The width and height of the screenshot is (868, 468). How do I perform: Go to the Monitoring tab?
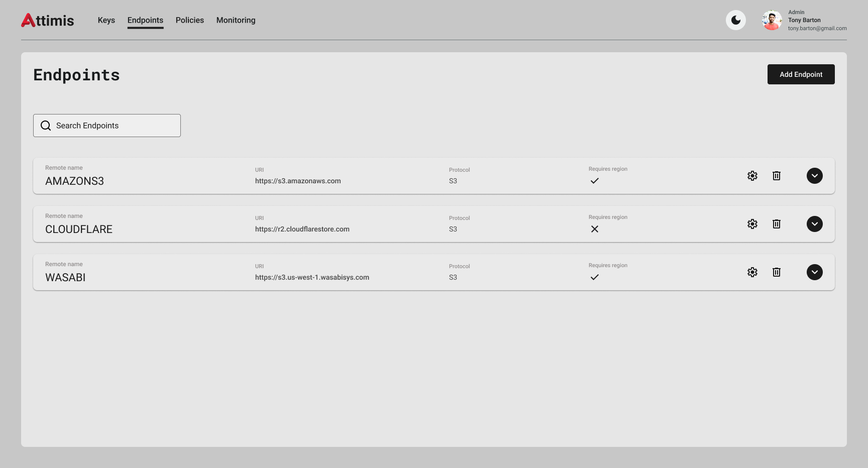click(x=236, y=20)
